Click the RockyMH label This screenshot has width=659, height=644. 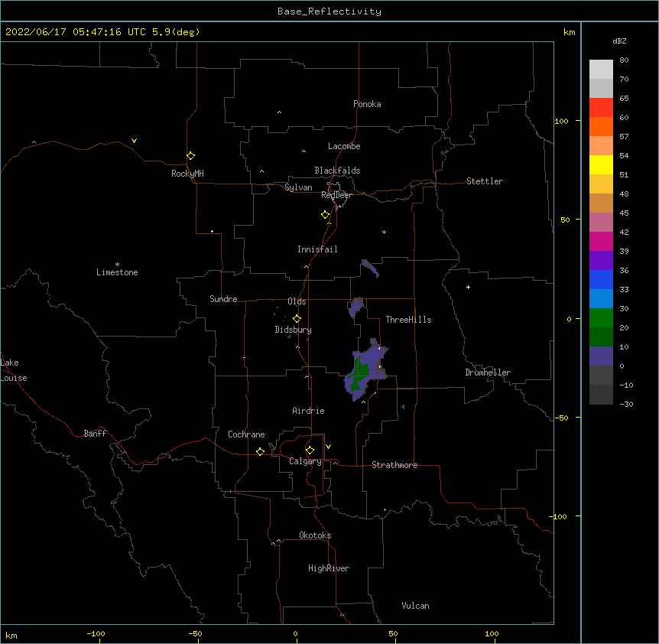(187, 174)
